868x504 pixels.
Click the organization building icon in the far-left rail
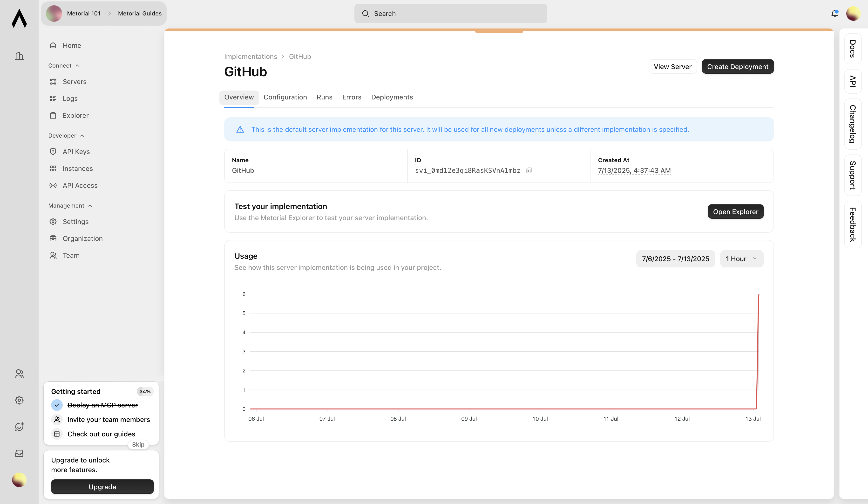19,56
